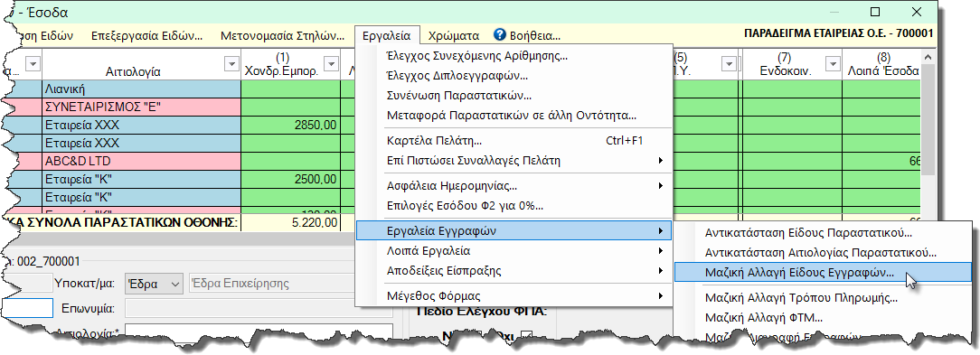Expand Αποδείξεις Είσπραξης submenu
Viewport: 980px width, 355px height.
coord(514,271)
